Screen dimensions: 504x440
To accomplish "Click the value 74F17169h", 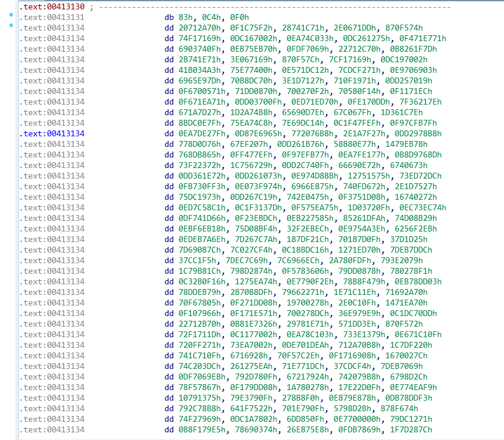I will click(x=200, y=39).
